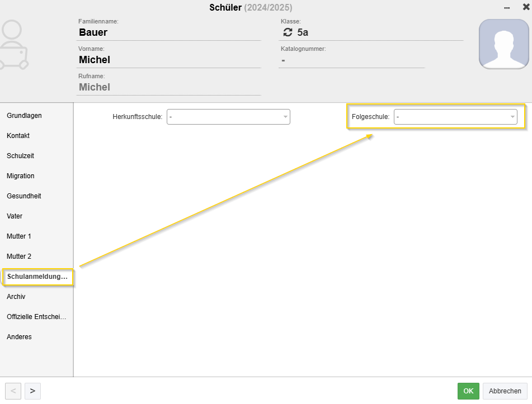
Task: Expand the Herkunftsschule dropdown arrow
Action: point(285,117)
